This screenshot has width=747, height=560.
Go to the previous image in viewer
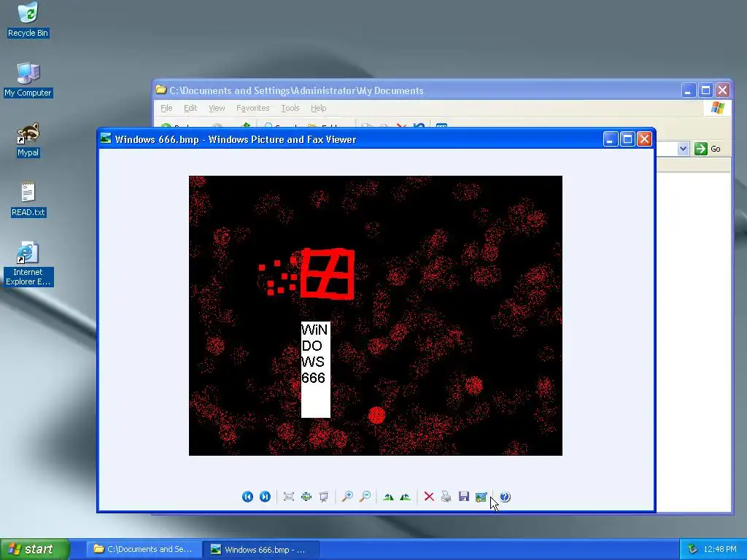tap(247, 497)
